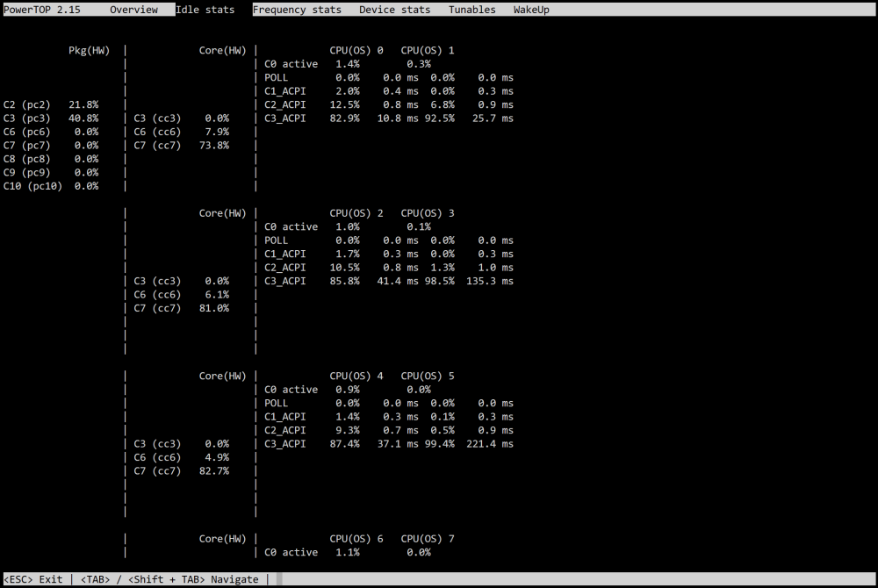
Task: Switch to the WakeUp tab
Action: (531, 10)
